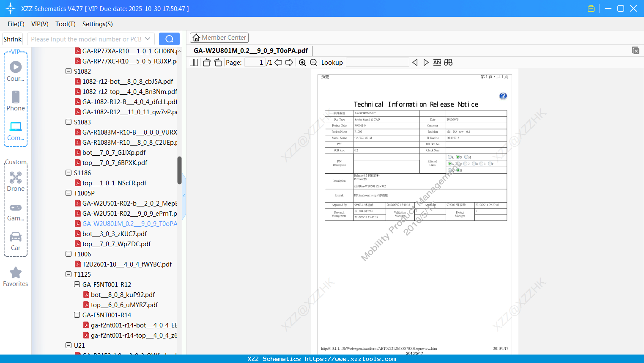Collapse the S1083 folder
This screenshot has width=644, height=363.
(69, 122)
